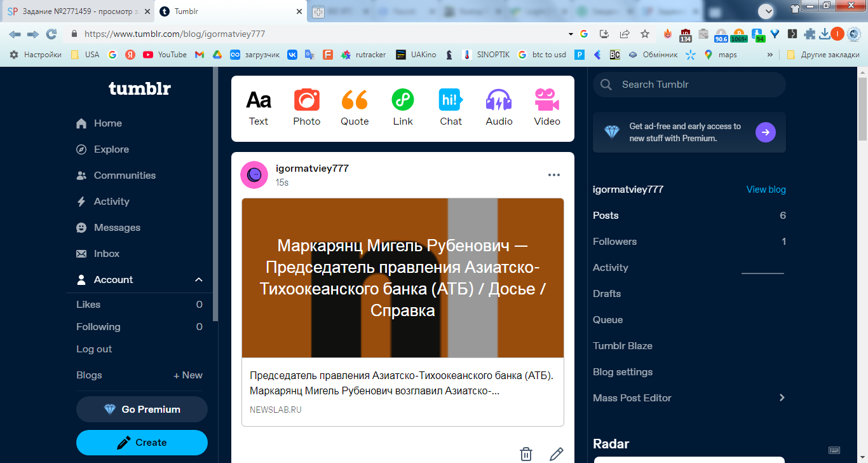The height and width of the screenshot is (463, 868).
Task: Open the Likes list
Action: coord(139,305)
